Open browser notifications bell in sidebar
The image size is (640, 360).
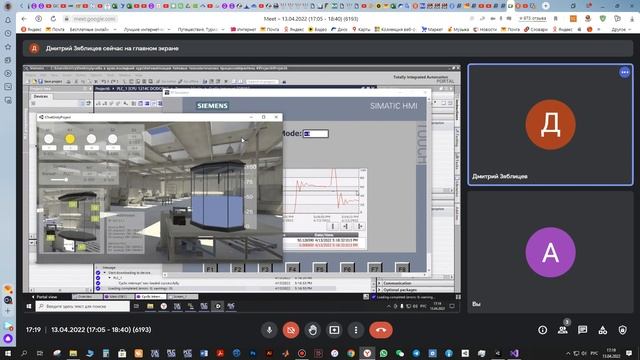[8, 20]
